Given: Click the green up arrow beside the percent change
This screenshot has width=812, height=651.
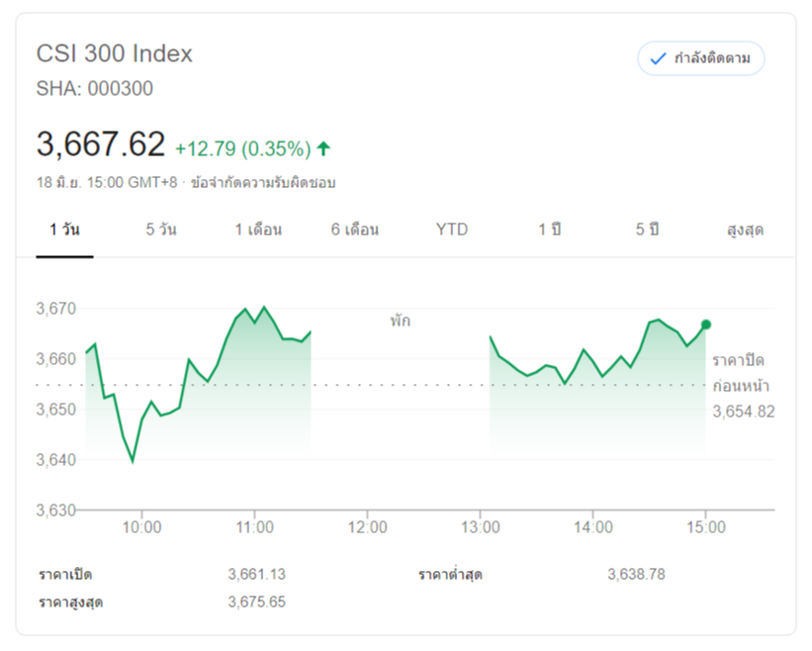Looking at the screenshot, I should tap(323, 149).
